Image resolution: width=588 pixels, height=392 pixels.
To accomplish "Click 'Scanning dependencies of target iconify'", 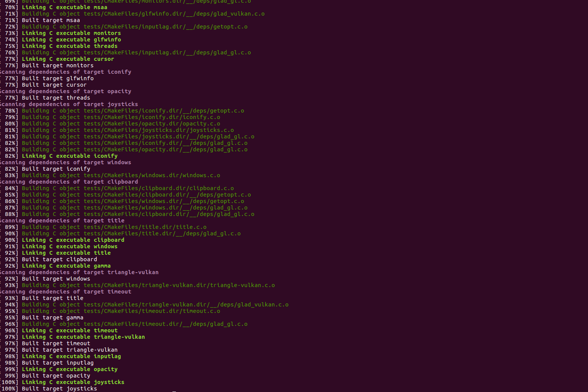I will 65,72.
